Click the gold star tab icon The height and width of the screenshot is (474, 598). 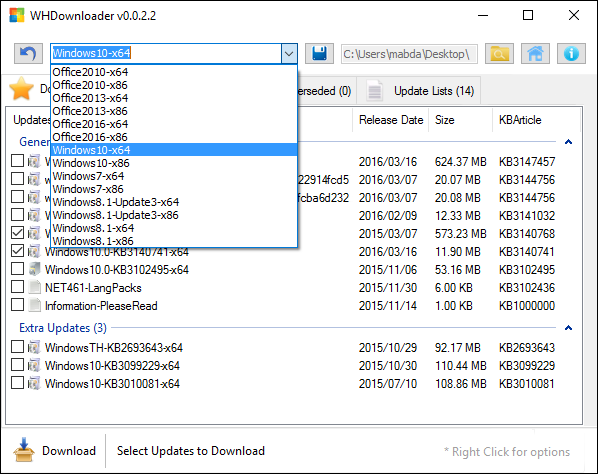pyautogui.click(x=21, y=89)
